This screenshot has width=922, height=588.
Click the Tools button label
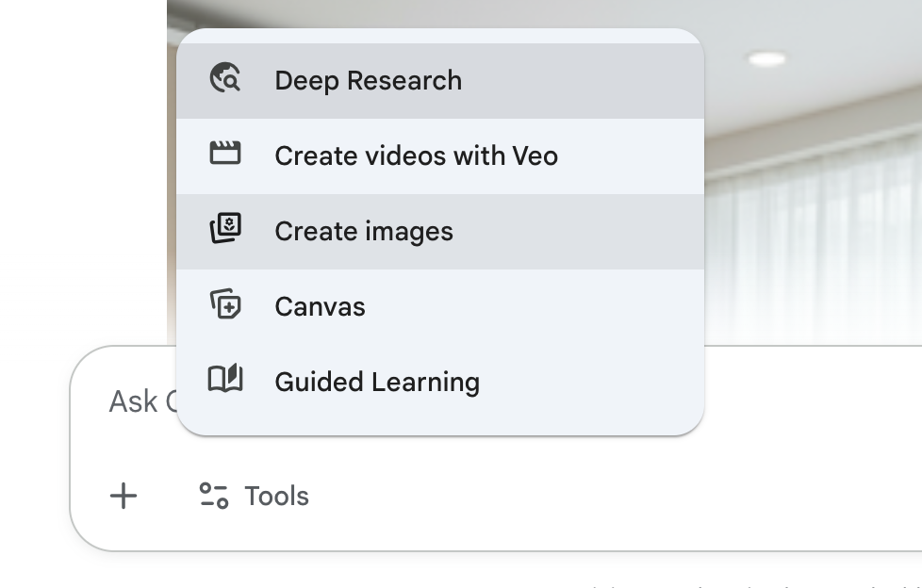[x=276, y=497]
